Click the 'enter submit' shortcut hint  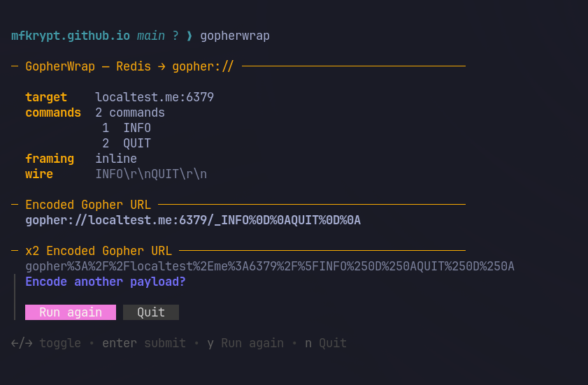click(x=144, y=343)
